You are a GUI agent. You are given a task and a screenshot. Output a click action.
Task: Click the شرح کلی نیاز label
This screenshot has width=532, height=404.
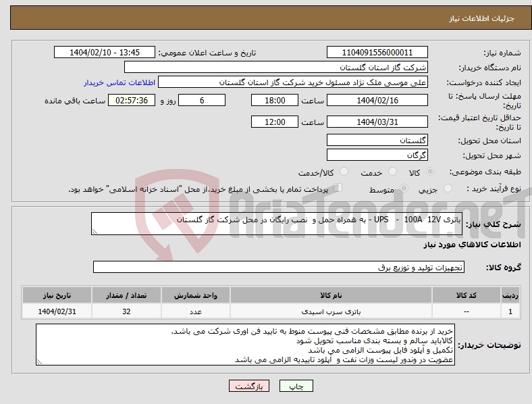pyautogui.click(x=494, y=224)
